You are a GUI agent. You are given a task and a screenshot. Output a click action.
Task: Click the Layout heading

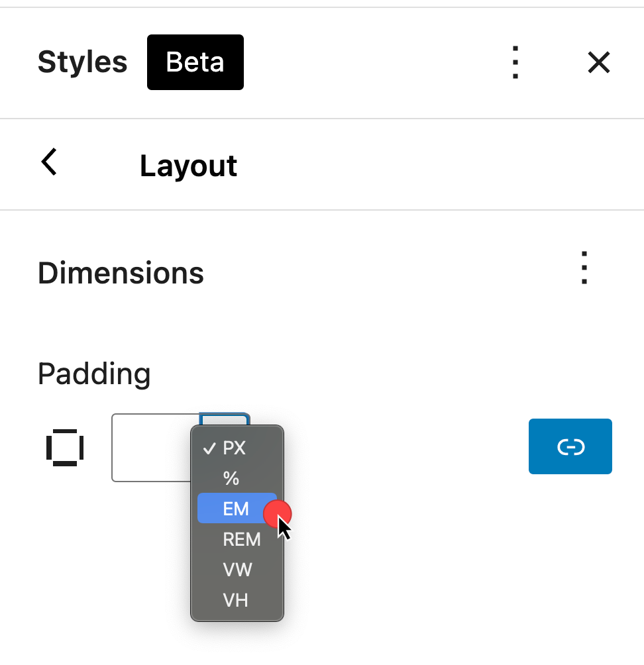[188, 166]
